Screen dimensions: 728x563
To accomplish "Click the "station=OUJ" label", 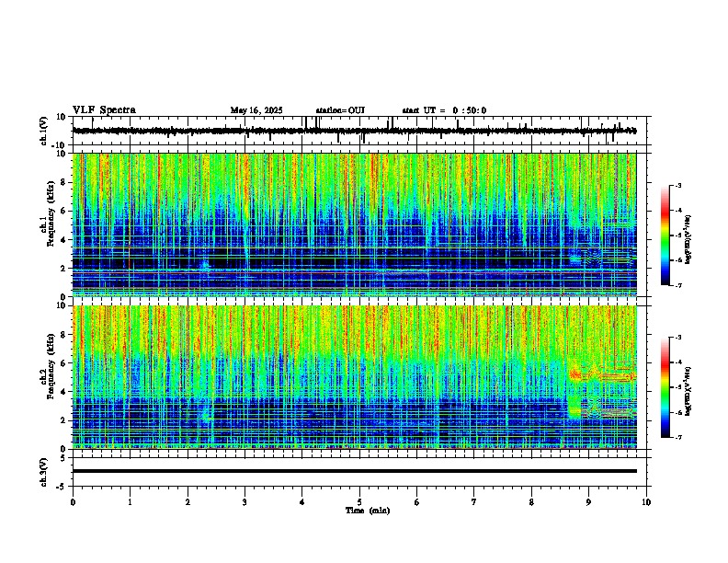I will click(340, 110).
